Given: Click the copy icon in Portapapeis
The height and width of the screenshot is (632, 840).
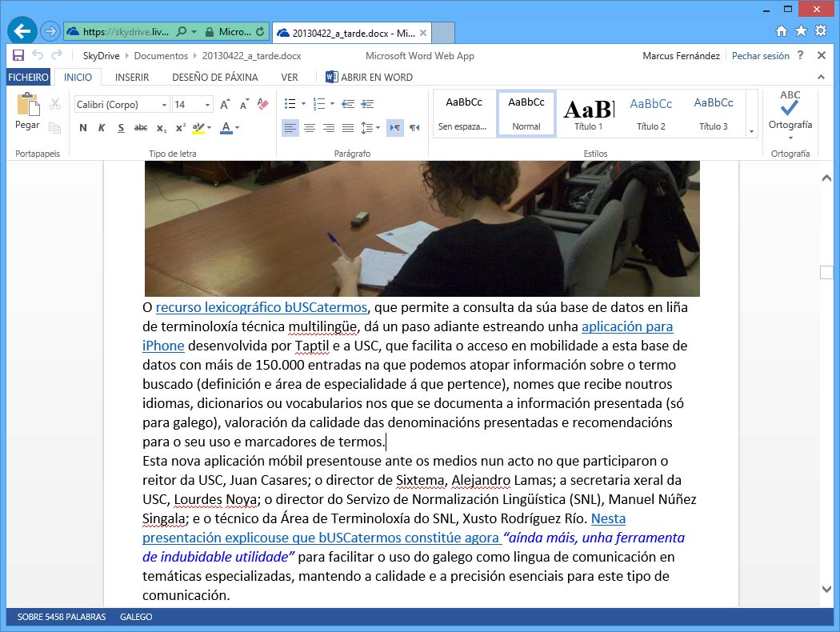Looking at the screenshot, I should coord(54,127).
